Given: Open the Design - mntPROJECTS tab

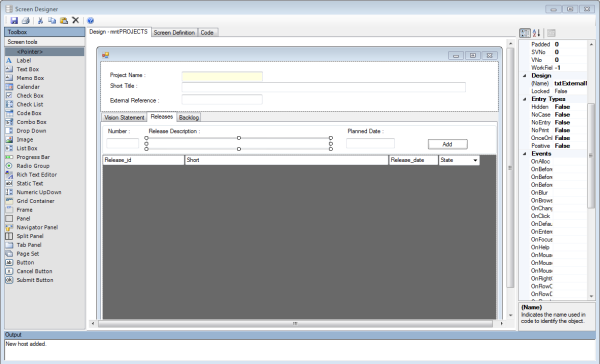Looking at the screenshot, I should click(x=119, y=32).
